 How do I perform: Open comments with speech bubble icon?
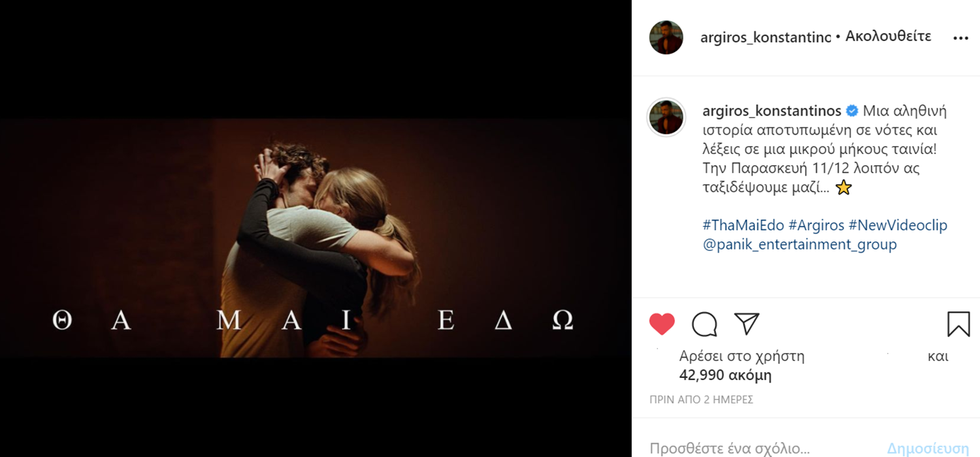pyautogui.click(x=704, y=324)
